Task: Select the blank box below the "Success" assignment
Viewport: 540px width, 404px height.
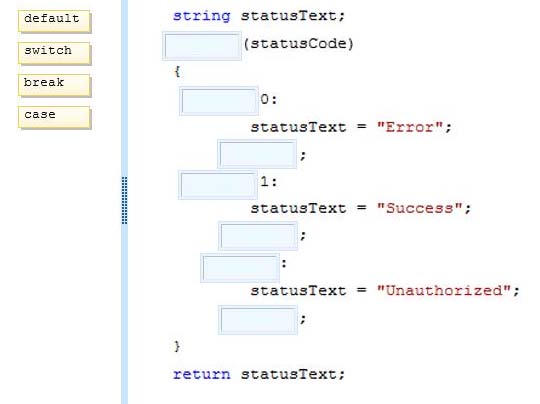Action: click(258, 236)
